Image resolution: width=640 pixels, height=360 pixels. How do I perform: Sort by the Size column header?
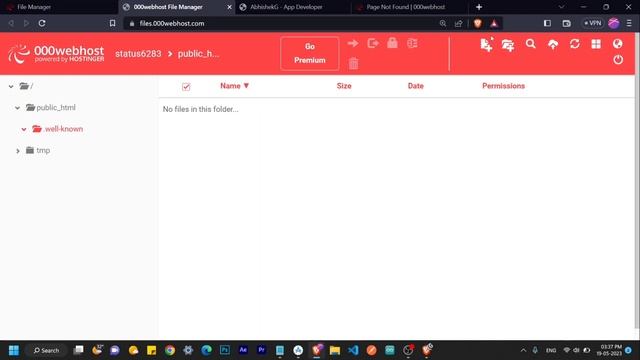pyautogui.click(x=344, y=86)
